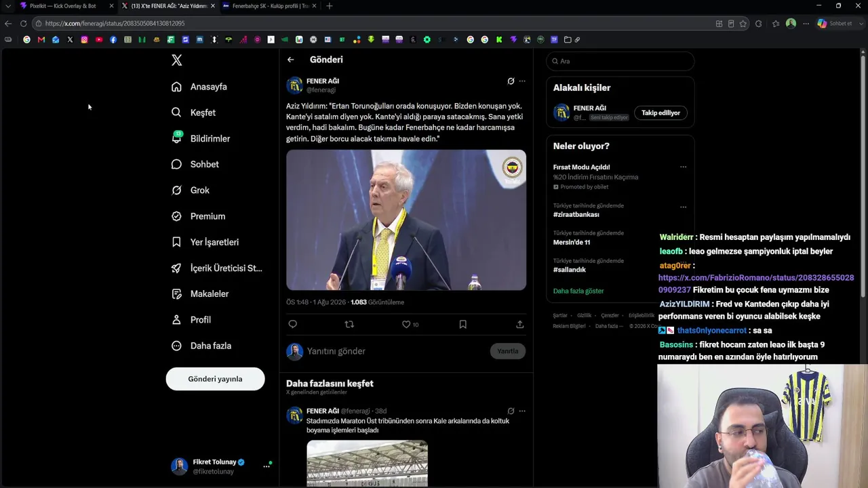Repost the Aziz Yıldırım post
Screen dimensions: 868x488
(x=349, y=325)
